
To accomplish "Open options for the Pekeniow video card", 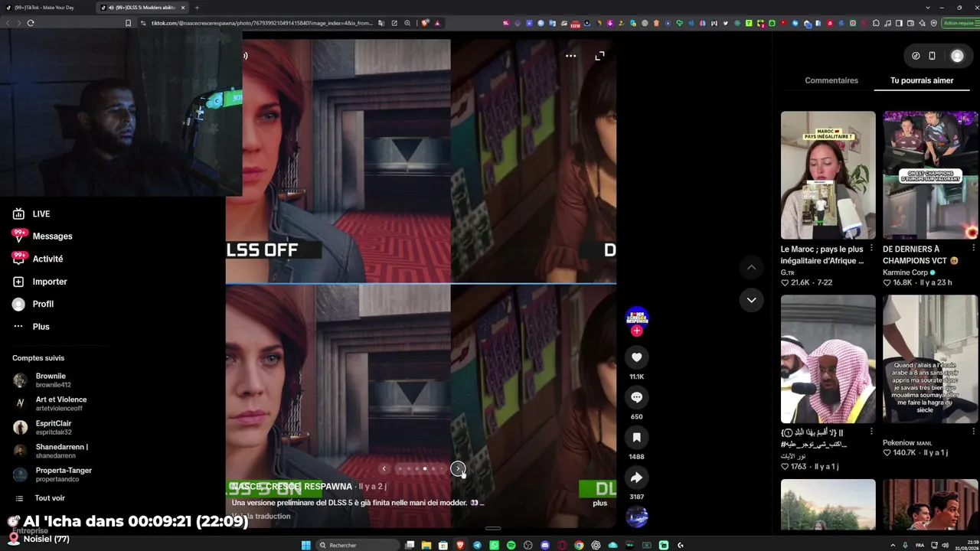I will coord(973,432).
